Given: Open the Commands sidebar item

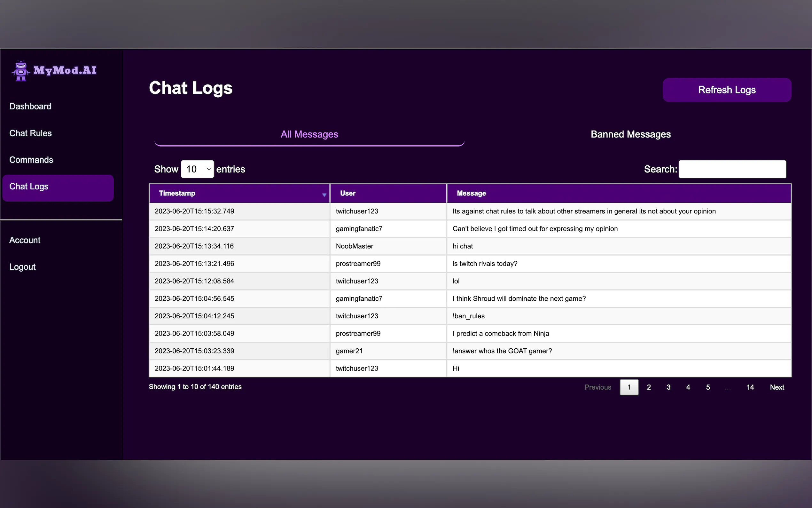Looking at the screenshot, I should [x=31, y=160].
